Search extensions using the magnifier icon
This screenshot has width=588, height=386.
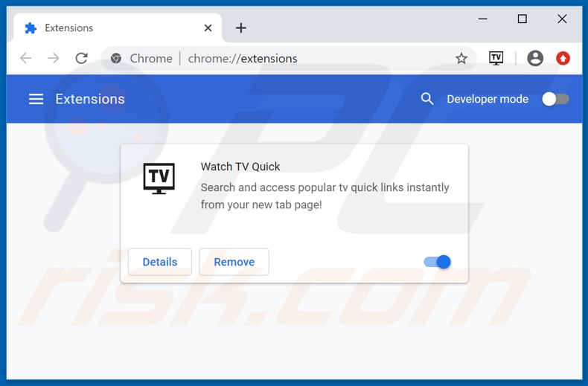[x=427, y=99]
